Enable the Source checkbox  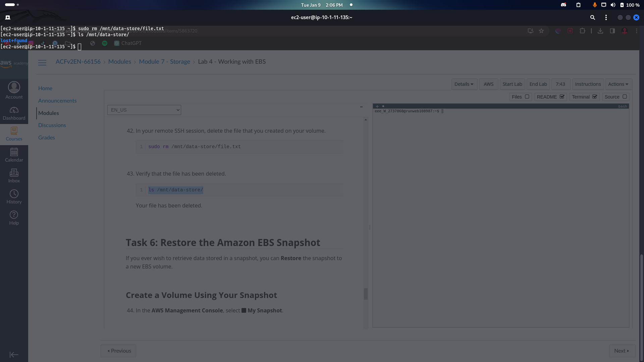click(x=625, y=97)
